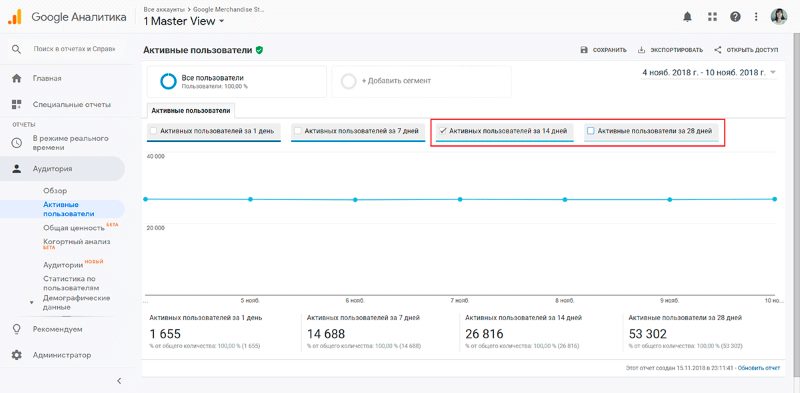This screenshot has width=800, height=393.
Task: Click the Все аккаунты breadcrumb
Action: [x=165, y=9]
